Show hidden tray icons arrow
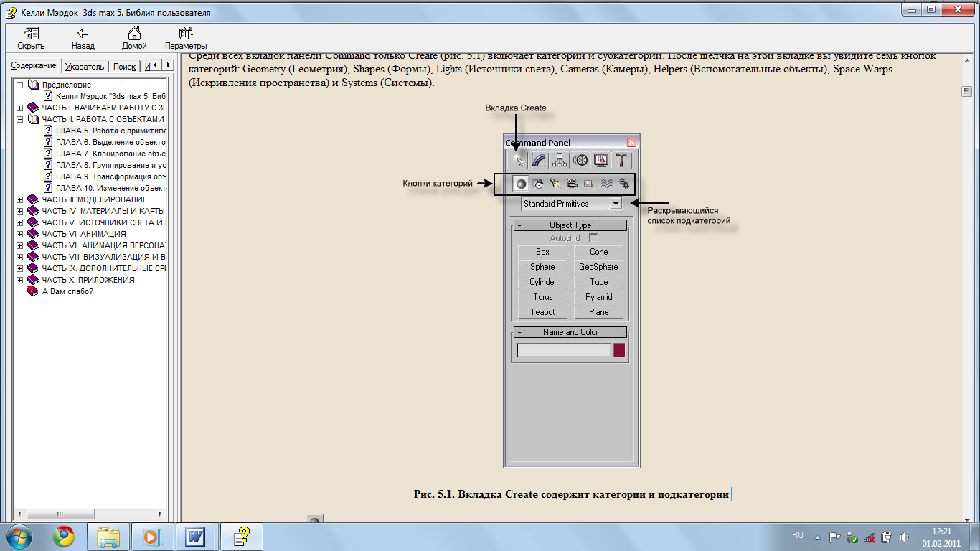Viewport: 980px width, 551px height. [816, 537]
